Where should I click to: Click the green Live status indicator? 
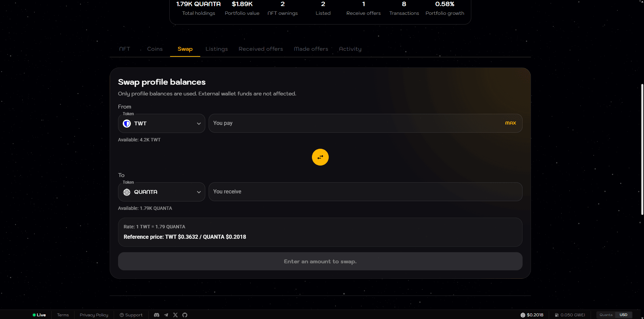39,315
